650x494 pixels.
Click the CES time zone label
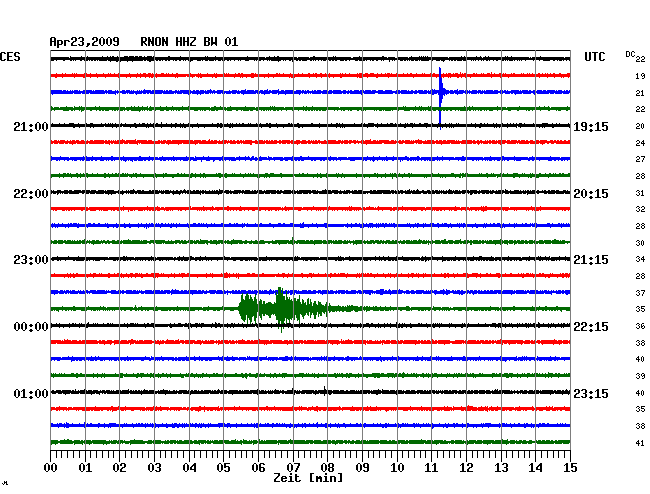10,57
